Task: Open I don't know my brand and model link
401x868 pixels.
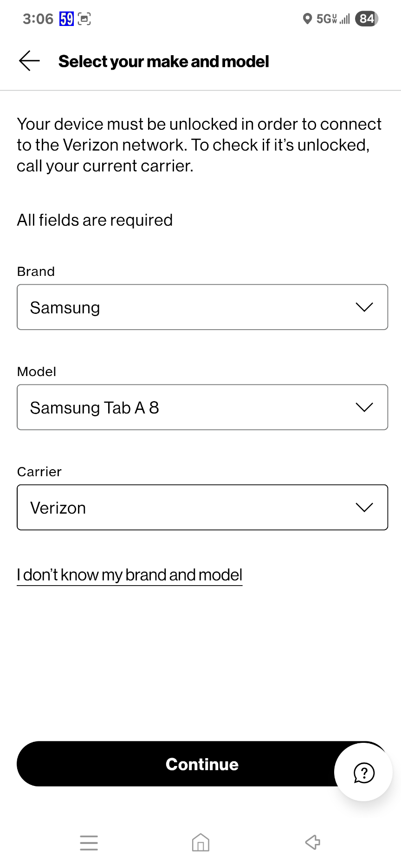Action: [129, 575]
